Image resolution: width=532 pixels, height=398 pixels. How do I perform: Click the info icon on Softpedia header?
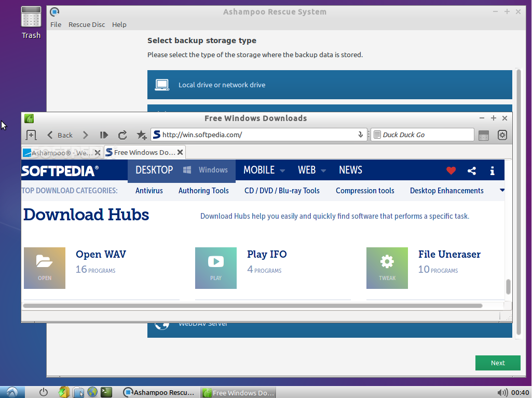(x=493, y=170)
